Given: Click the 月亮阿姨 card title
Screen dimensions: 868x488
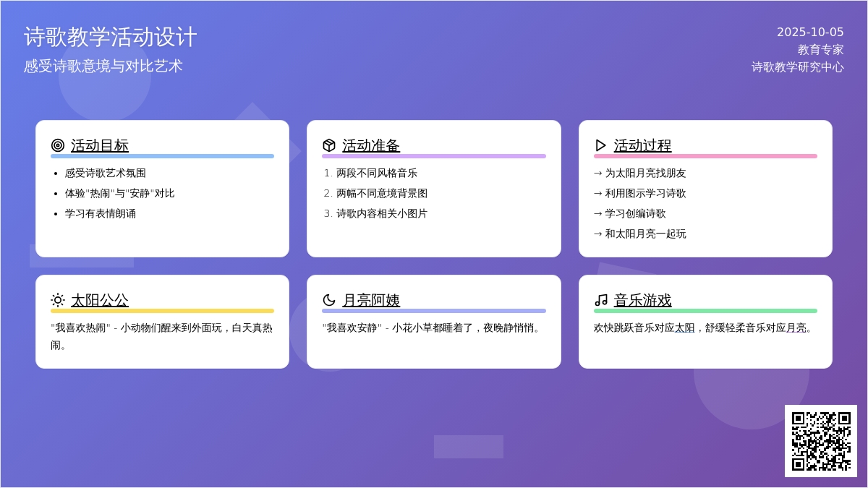Looking at the screenshot, I should click(x=371, y=300).
